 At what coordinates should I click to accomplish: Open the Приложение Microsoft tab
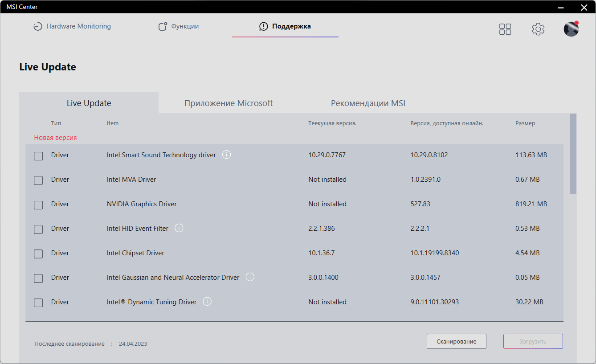229,103
